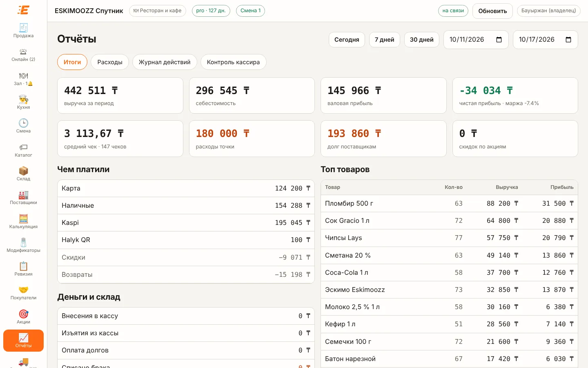
Task: Click the Halyk QR payment row
Action: click(x=186, y=240)
